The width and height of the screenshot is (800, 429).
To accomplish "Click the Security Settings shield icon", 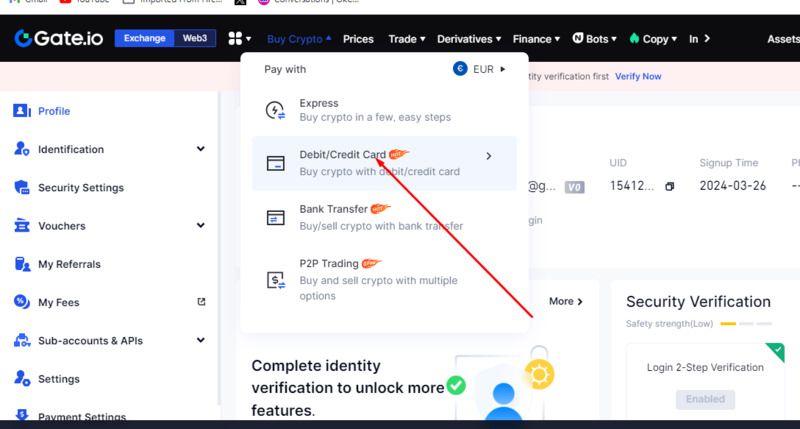I will (21, 187).
